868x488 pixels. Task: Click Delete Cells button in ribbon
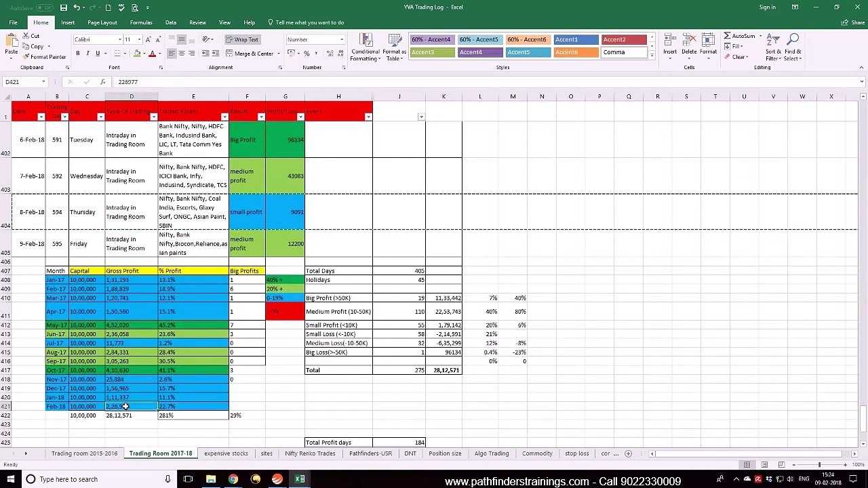tap(689, 45)
